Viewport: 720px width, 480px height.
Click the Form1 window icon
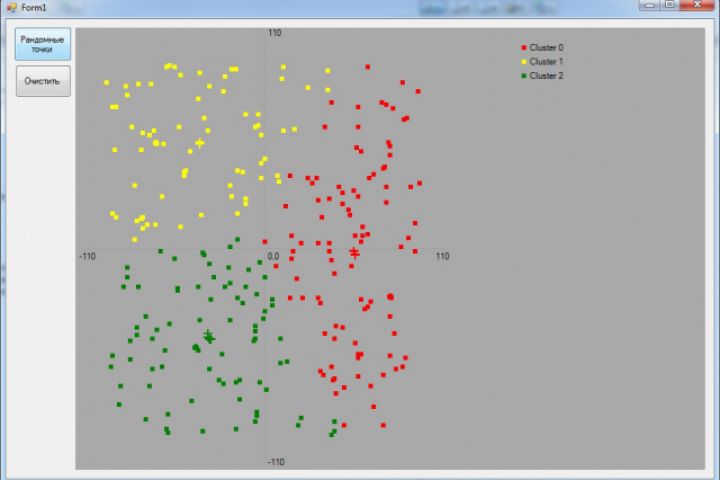pos(11,6)
